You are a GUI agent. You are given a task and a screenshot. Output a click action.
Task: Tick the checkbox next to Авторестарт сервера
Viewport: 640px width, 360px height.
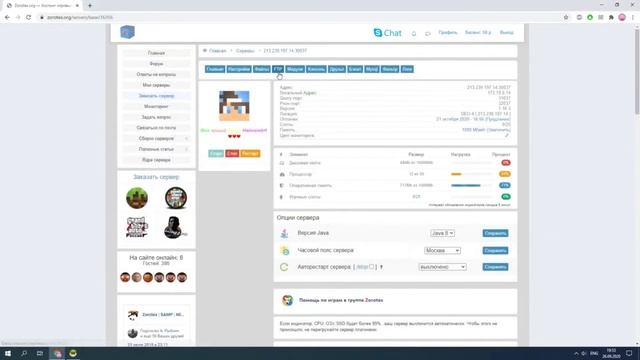(x=371, y=267)
